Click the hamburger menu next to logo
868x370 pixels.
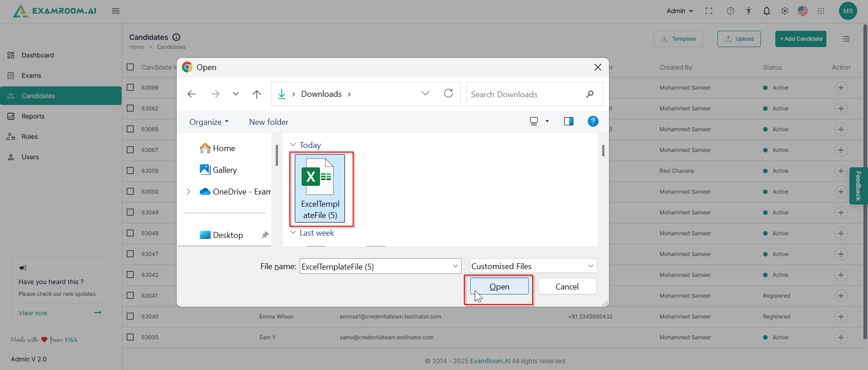coord(116,11)
